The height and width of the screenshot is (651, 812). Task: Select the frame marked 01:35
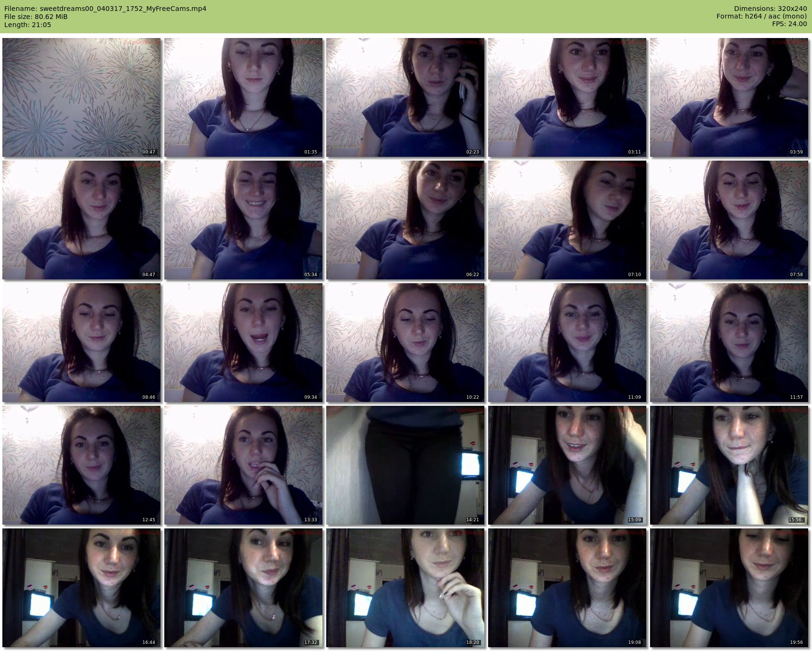tap(243, 97)
